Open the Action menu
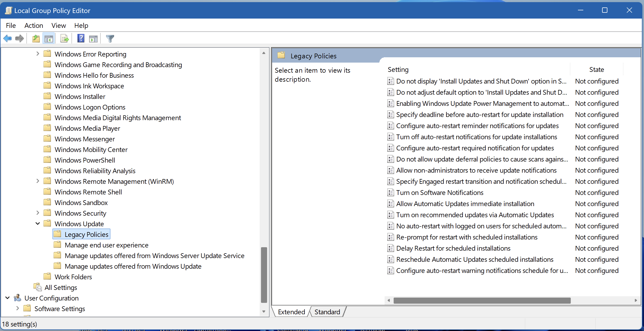Viewport: 644px width, 331px height. click(34, 25)
